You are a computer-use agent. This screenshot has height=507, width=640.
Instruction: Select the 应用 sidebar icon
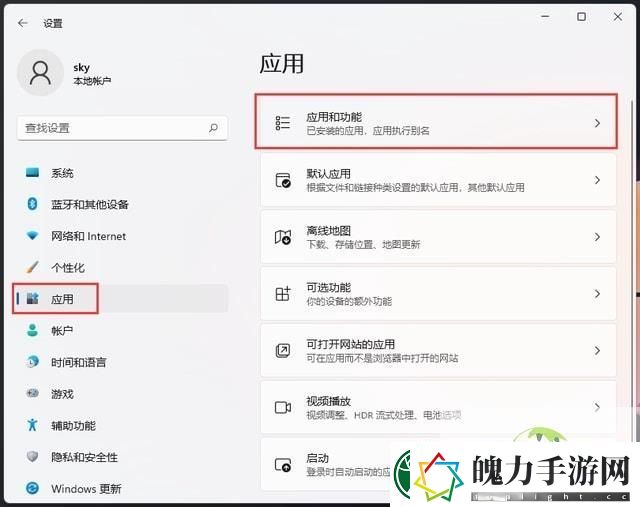(x=32, y=299)
